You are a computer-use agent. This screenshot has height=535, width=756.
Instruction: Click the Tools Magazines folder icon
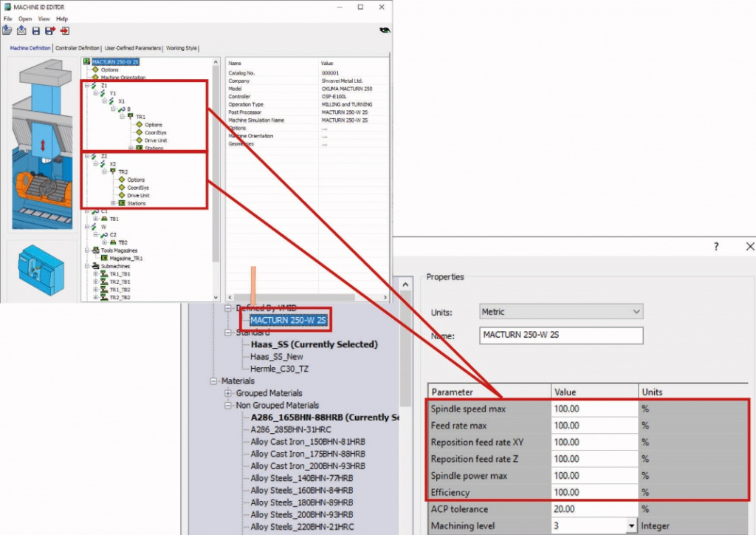pos(95,251)
